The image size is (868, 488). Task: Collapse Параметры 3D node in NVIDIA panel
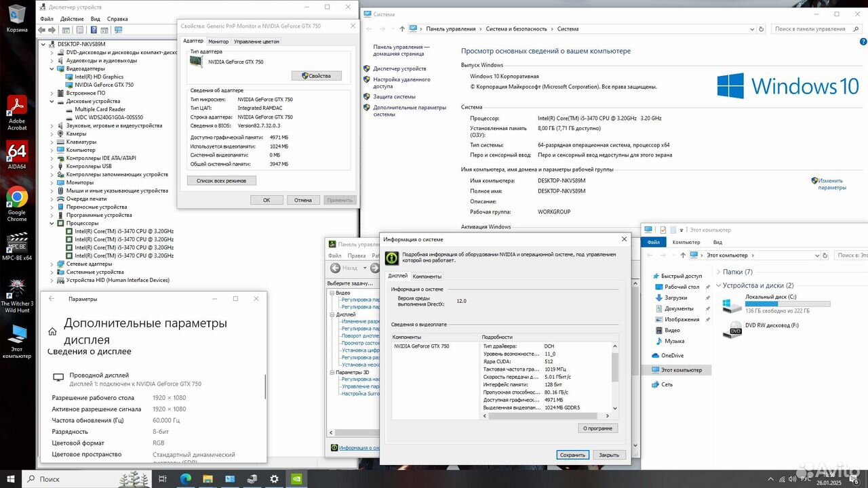332,372
